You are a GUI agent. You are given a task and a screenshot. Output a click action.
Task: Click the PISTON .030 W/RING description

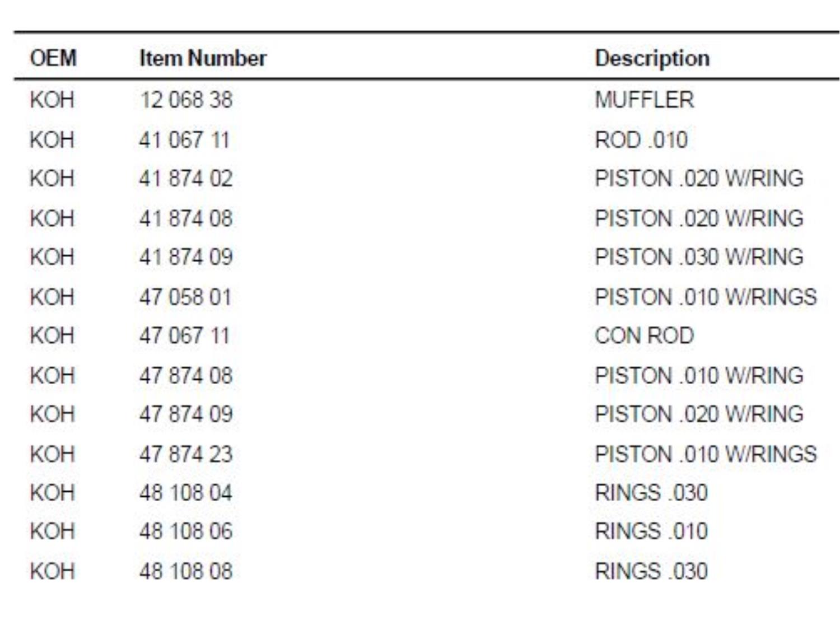[699, 257]
